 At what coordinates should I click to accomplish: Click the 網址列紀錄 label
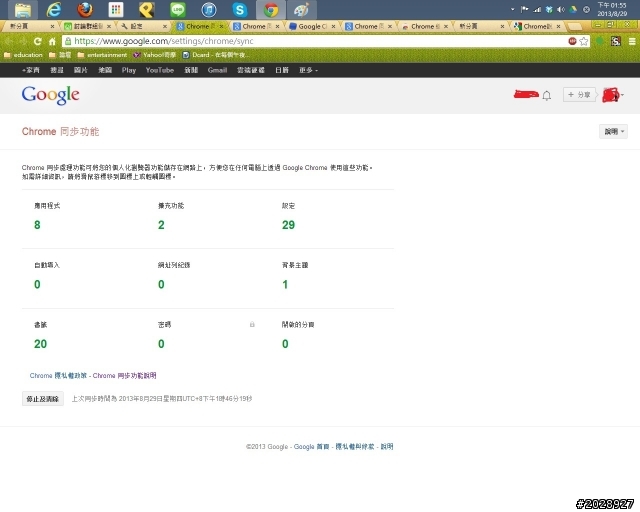[x=174, y=265]
